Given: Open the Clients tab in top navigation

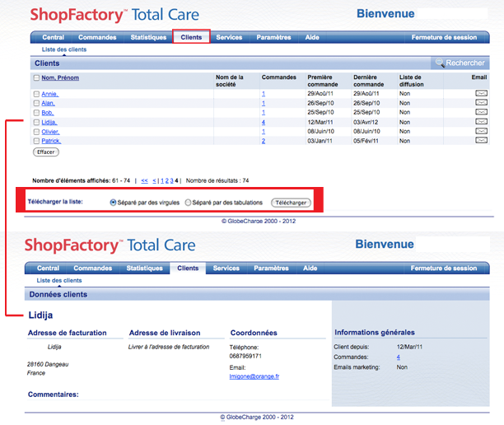Looking at the screenshot, I should click(191, 37).
